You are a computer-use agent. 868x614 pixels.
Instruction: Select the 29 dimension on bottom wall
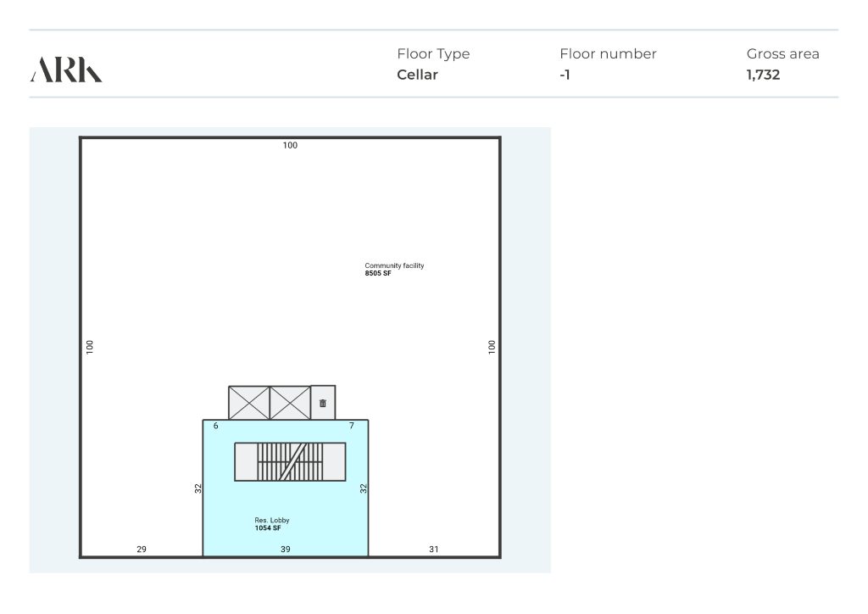[x=142, y=550]
